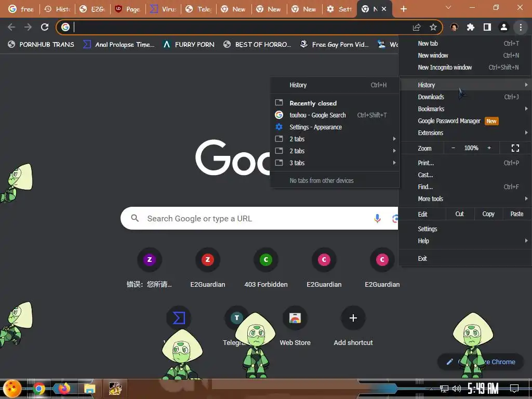This screenshot has width=532, height=399.
Task: Go back using the browser back arrow
Action: tap(11, 27)
